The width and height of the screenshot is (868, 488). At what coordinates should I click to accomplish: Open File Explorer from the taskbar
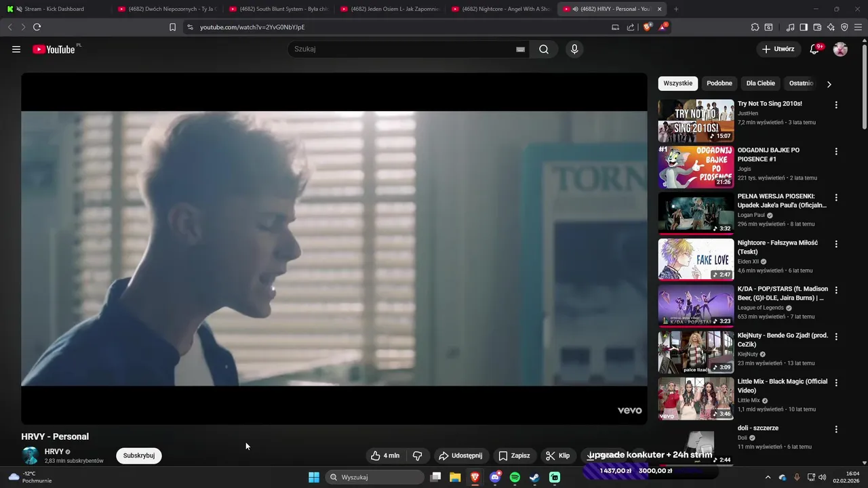pos(455,477)
